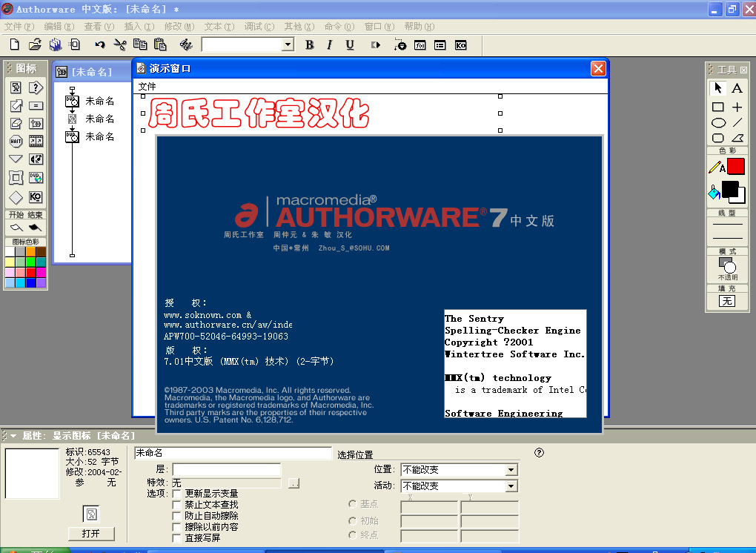Select the 终点 radio button
The height and width of the screenshot is (553, 756).
pos(353,534)
